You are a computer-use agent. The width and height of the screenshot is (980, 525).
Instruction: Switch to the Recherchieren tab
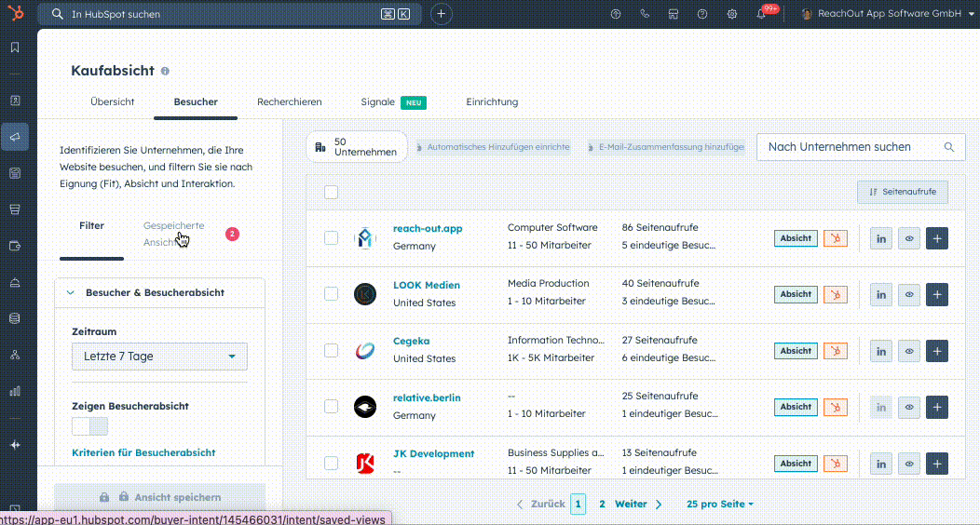pos(289,102)
